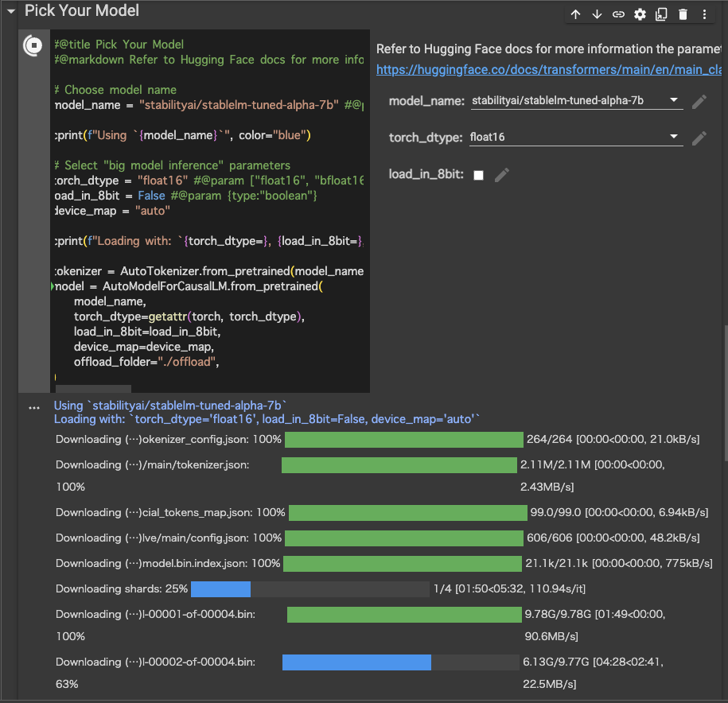
Task: Move cell down with the down arrow
Action: tap(597, 14)
